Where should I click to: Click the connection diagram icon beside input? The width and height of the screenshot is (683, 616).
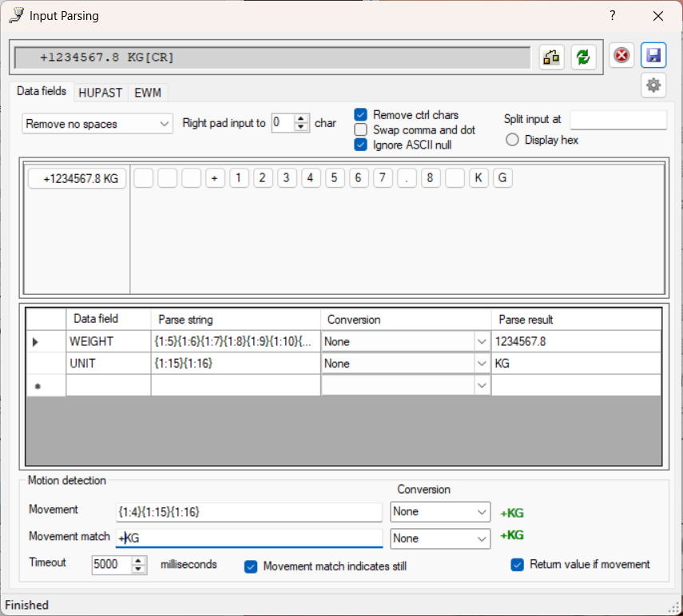pyautogui.click(x=552, y=57)
